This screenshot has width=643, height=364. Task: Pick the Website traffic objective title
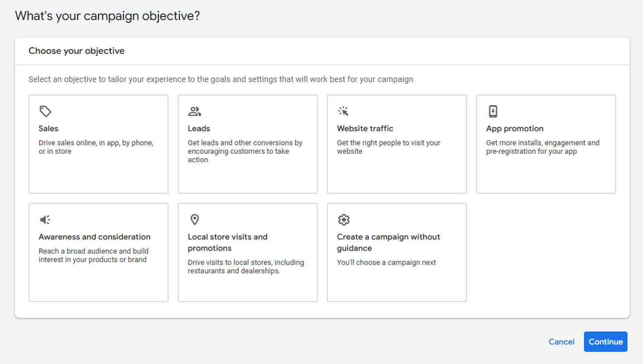point(365,128)
